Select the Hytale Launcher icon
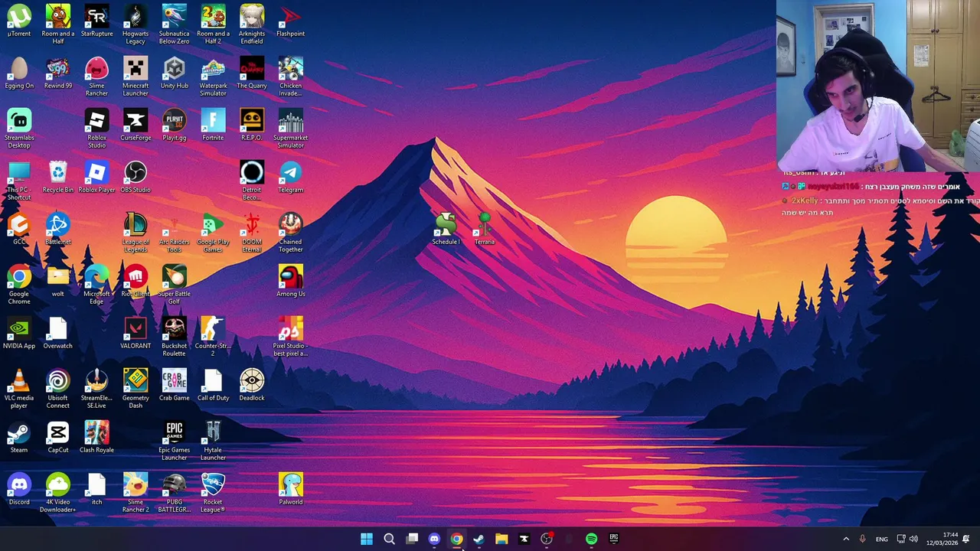 click(x=213, y=441)
